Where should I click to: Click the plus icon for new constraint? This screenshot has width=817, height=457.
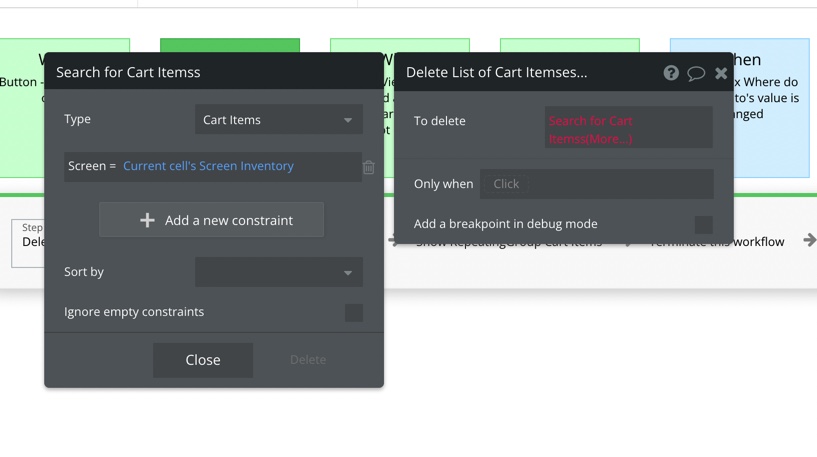pyautogui.click(x=147, y=220)
